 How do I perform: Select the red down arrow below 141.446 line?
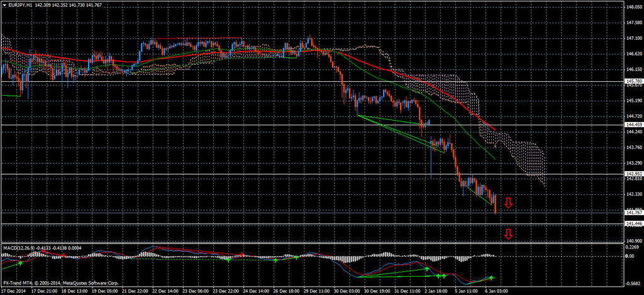pyautogui.click(x=508, y=235)
